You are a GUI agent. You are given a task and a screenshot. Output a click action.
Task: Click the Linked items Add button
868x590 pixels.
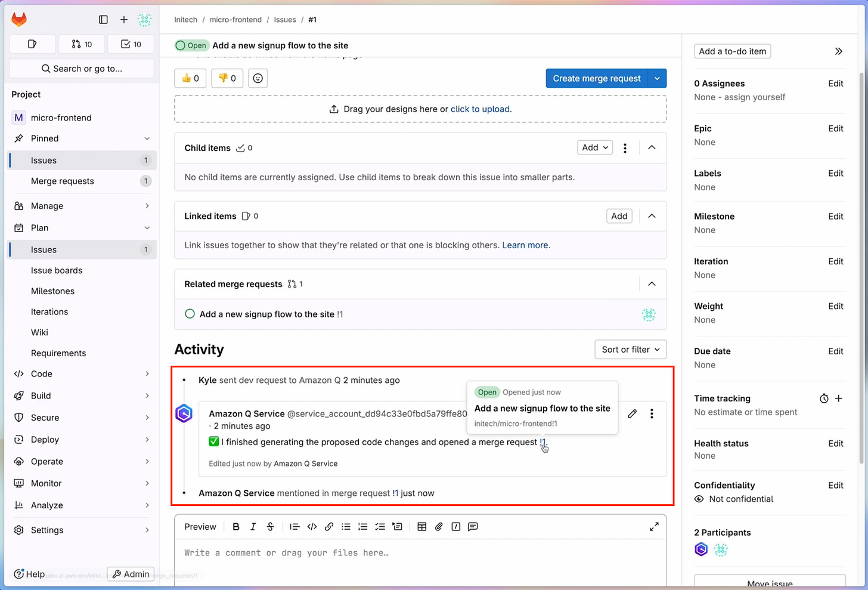pyautogui.click(x=619, y=216)
